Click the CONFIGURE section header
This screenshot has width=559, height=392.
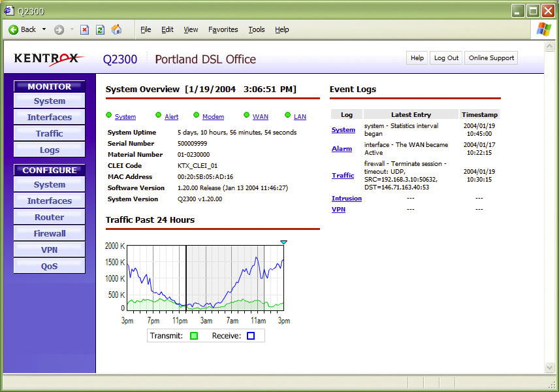point(49,170)
